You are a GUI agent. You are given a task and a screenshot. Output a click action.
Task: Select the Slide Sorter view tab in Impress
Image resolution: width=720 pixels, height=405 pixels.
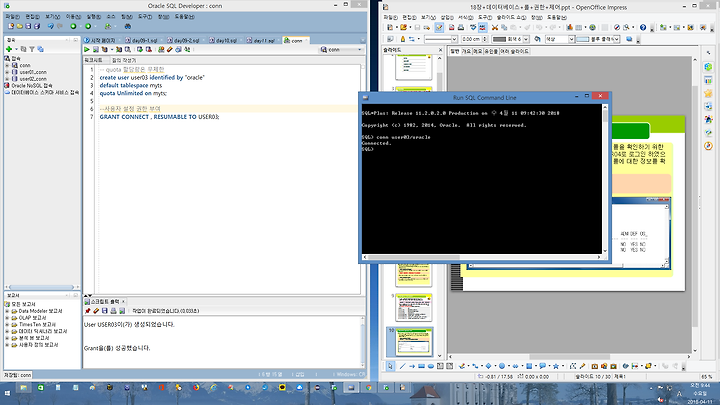click(x=514, y=51)
